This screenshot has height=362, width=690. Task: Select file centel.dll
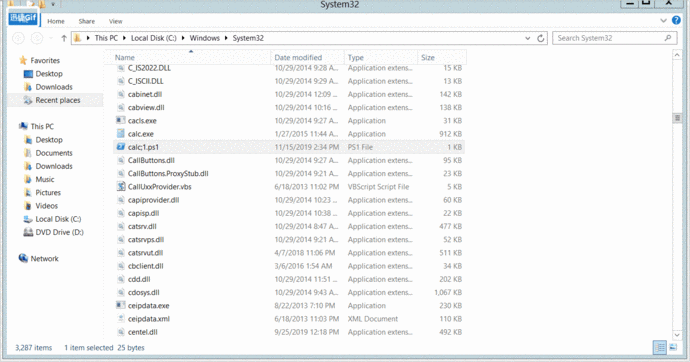click(x=143, y=332)
